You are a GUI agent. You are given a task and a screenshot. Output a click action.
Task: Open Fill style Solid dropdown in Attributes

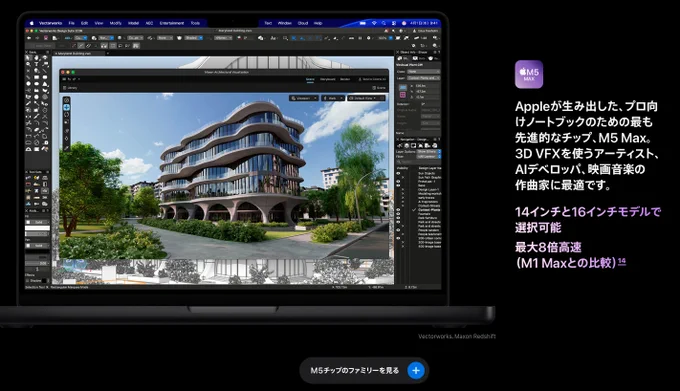[38, 222]
